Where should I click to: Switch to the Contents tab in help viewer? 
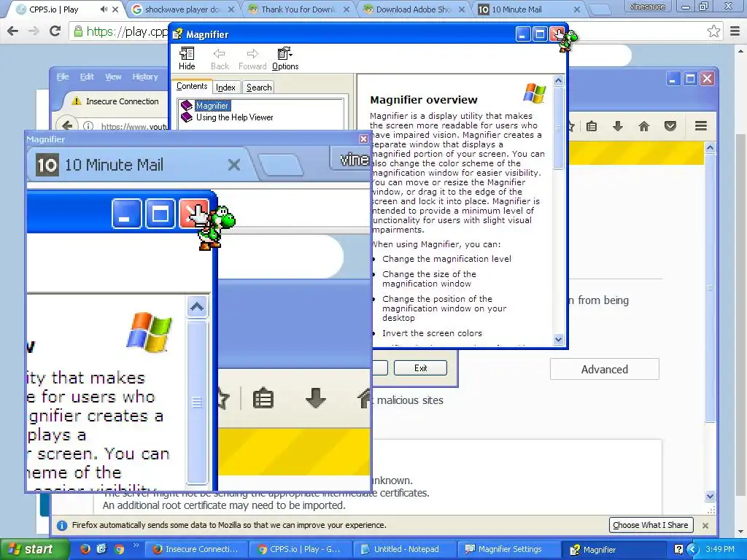click(192, 86)
